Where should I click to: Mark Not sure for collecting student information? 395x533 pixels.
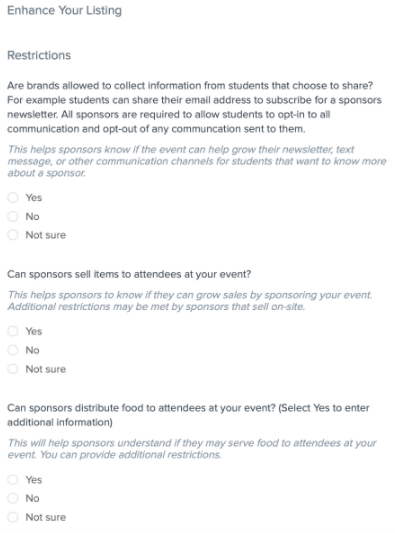pos(13,235)
